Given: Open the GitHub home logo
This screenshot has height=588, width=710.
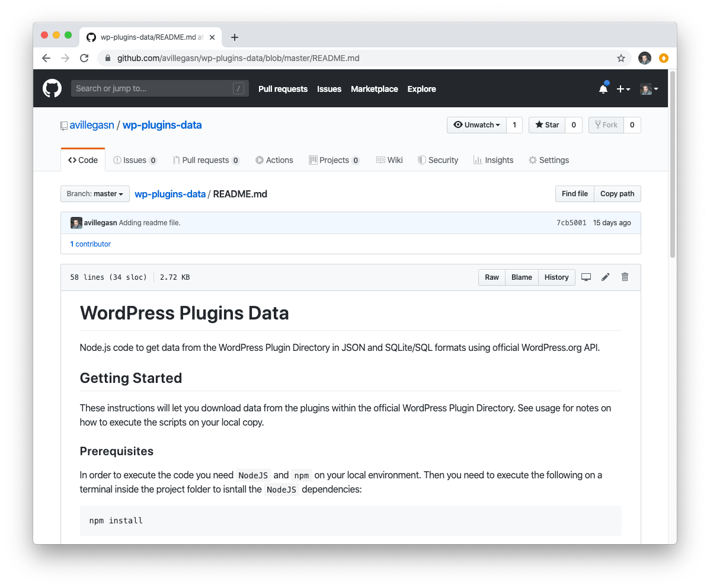Looking at the screenshot, I should (52, 88).
